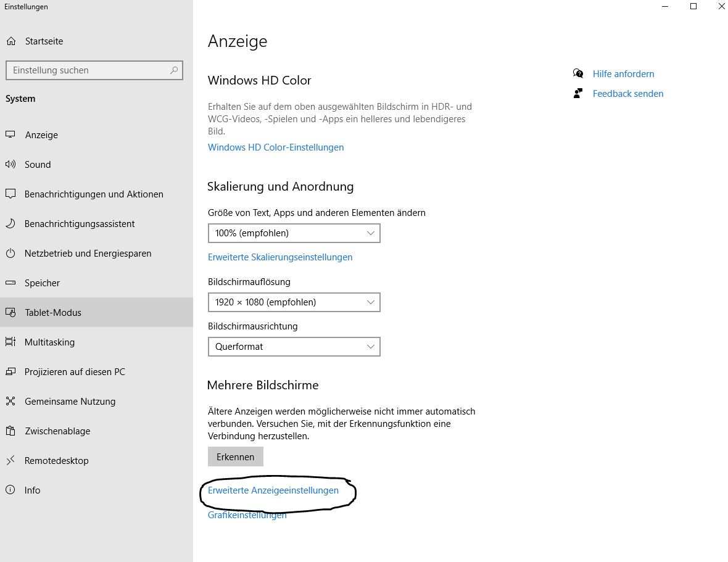
Task: Select Tablet-Modus in the sidebar
Action: 97,312
